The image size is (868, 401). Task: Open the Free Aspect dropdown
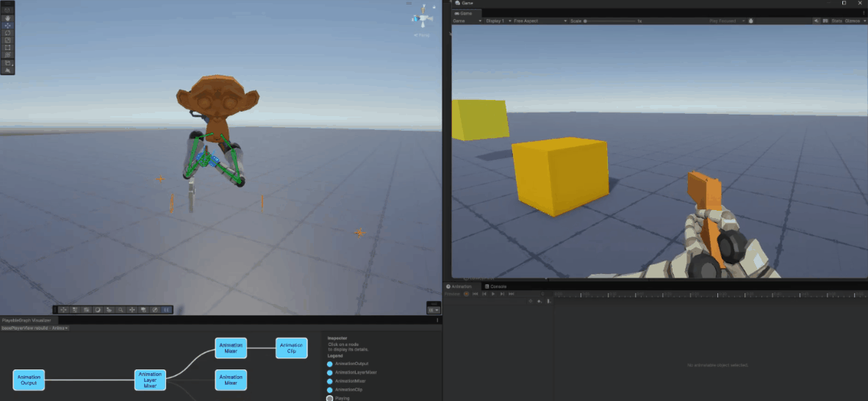[539, 21]
